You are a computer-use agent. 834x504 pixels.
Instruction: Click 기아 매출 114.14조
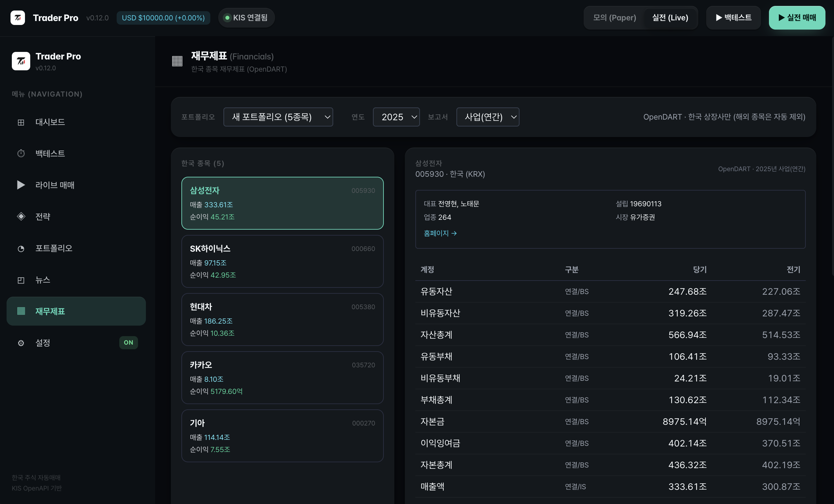click(210, 437)
